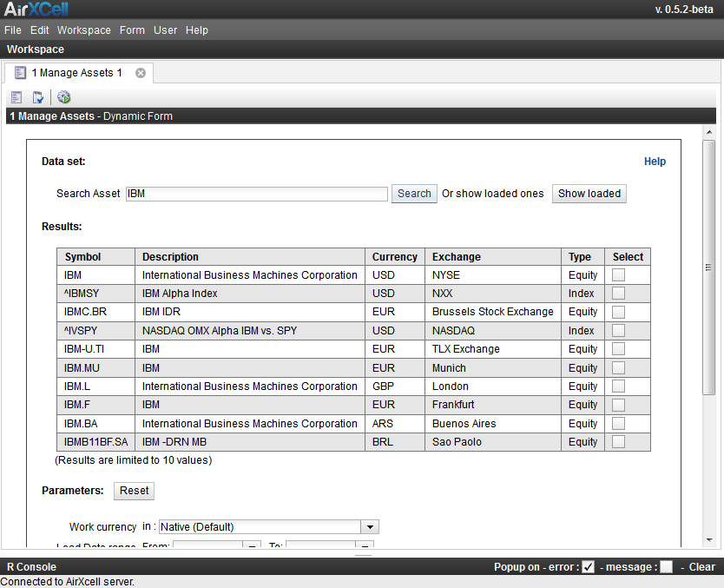Image resolution: width=724 pixels, height=588 pixels.
Task: Open the Edit menu
Action: click(x=40, y=30)
